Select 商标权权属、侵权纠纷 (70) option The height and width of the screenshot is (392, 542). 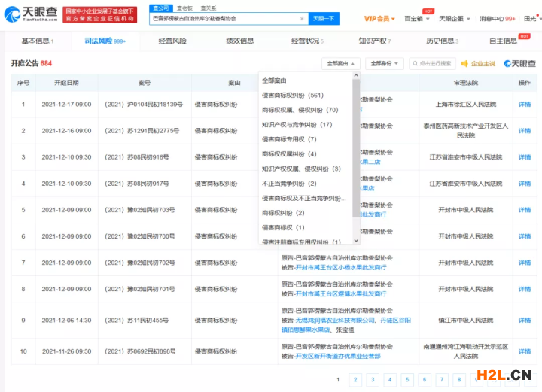tap(300, 110)
